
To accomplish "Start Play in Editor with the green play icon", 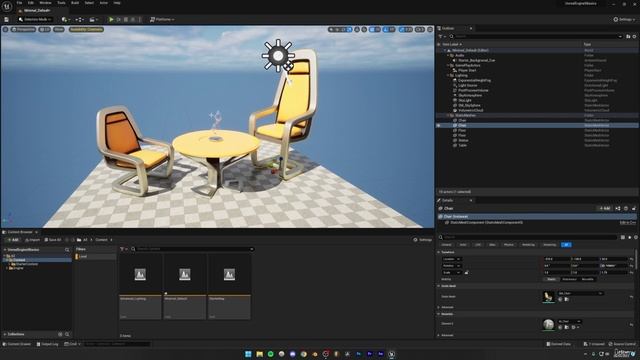I will coord(111,19).
